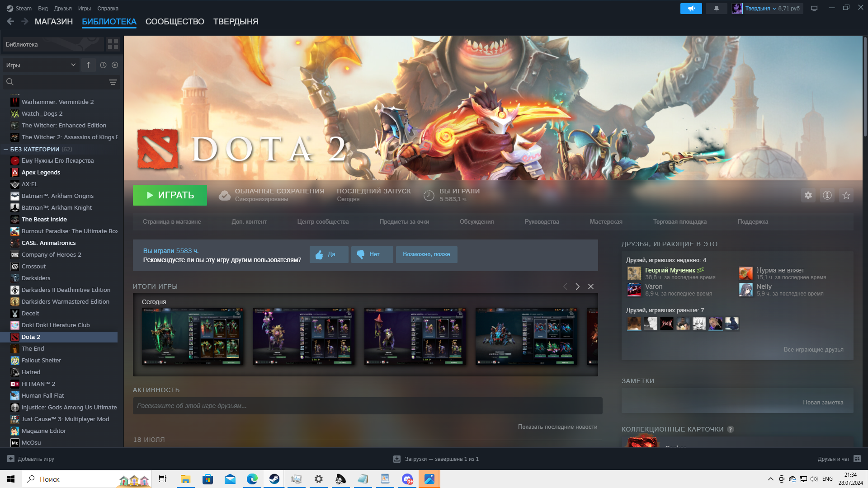Image resolution: width=868 pixels, height=488 pixels.
Task: Collapse the БЕЗ КАТЕГОРИИ section
Action: pos(6,149)
